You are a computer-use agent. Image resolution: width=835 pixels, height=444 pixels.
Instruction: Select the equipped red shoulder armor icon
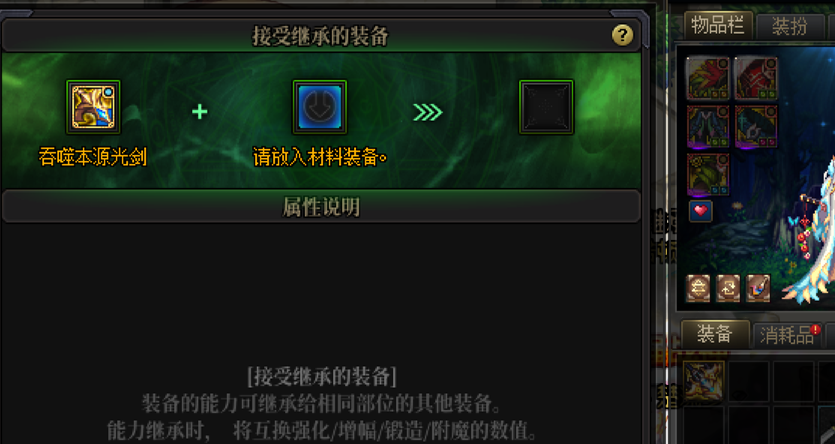coord(708,79)
